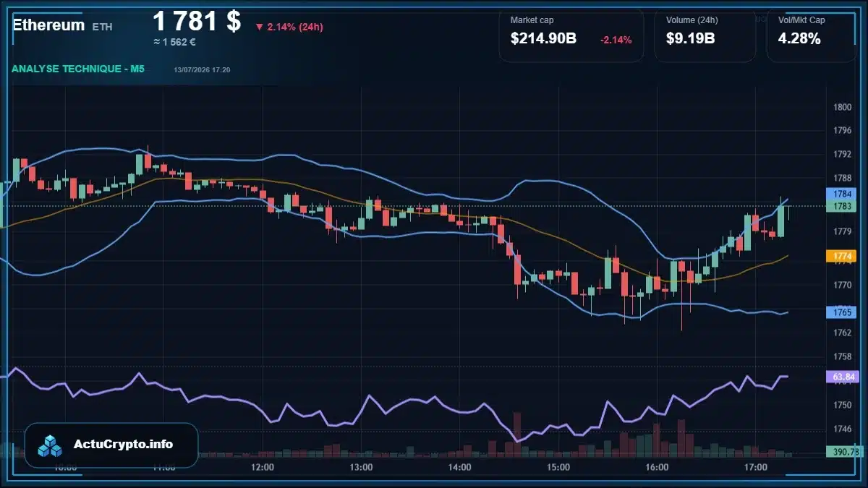Click the purple 63.84 RSI value tag
The image size is (868, 488).
(x=841, y=377)
